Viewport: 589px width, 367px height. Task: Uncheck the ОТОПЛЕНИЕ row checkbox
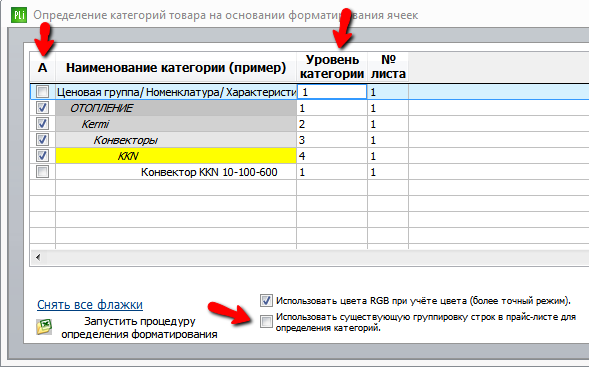pyautogui.click(x=42, y=108)
